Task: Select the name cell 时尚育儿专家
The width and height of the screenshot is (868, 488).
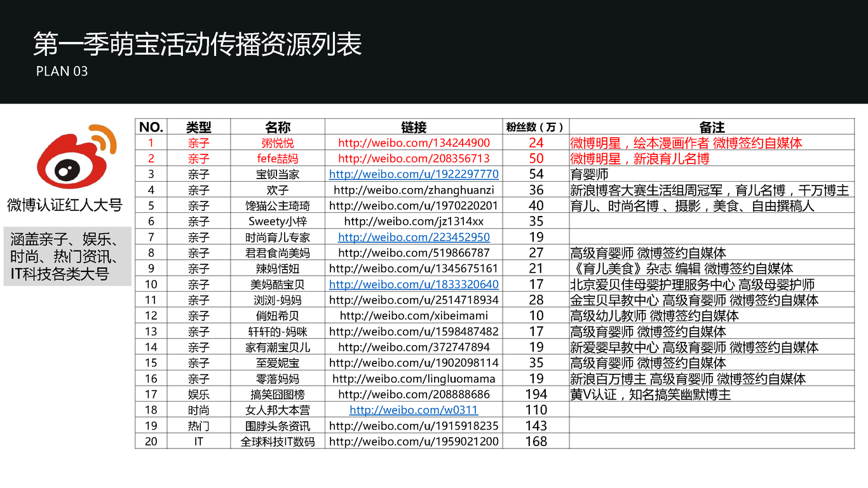Action: click(278, 237)
